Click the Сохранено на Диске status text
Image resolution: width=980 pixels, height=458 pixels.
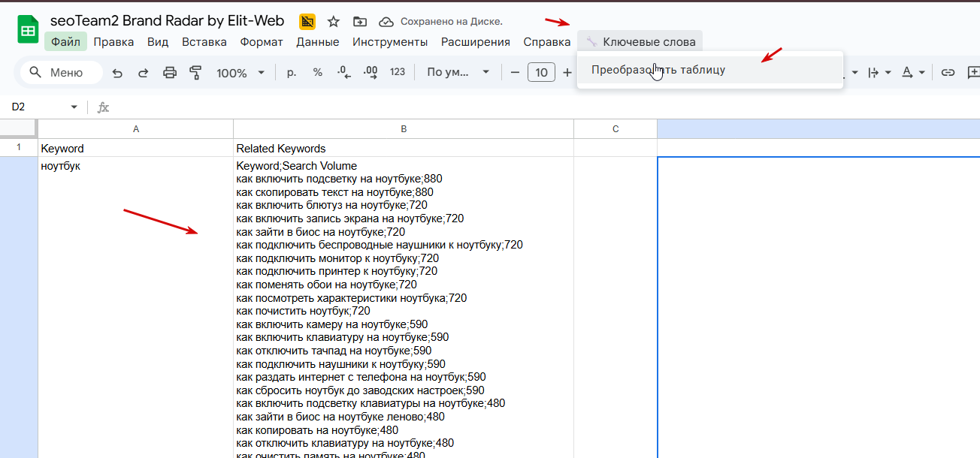(452, 22)
